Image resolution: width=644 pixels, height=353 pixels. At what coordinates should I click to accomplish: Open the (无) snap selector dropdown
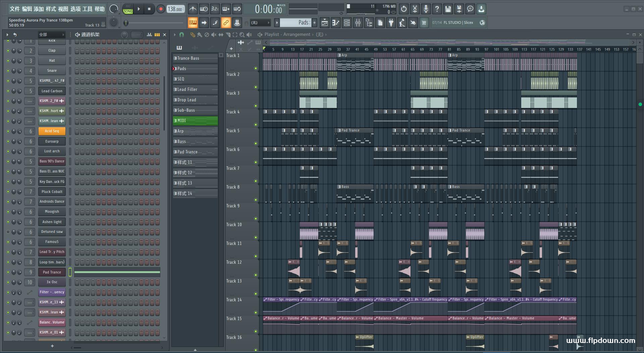click(260, 23)
